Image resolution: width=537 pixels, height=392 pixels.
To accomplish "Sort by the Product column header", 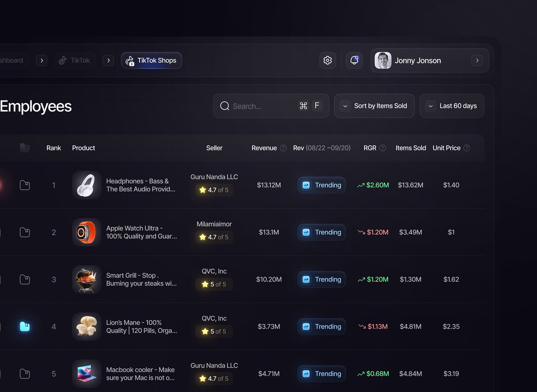I will pos(84,148).
